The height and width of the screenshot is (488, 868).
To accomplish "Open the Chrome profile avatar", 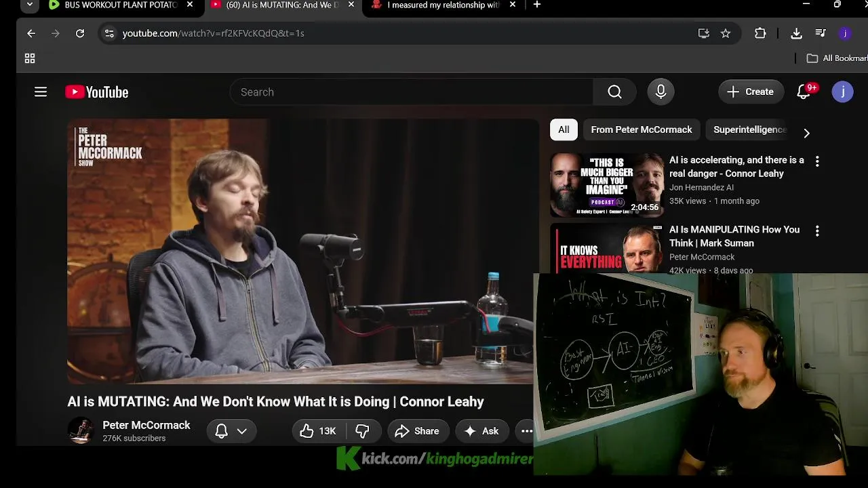I will click(x=844, y=33).
